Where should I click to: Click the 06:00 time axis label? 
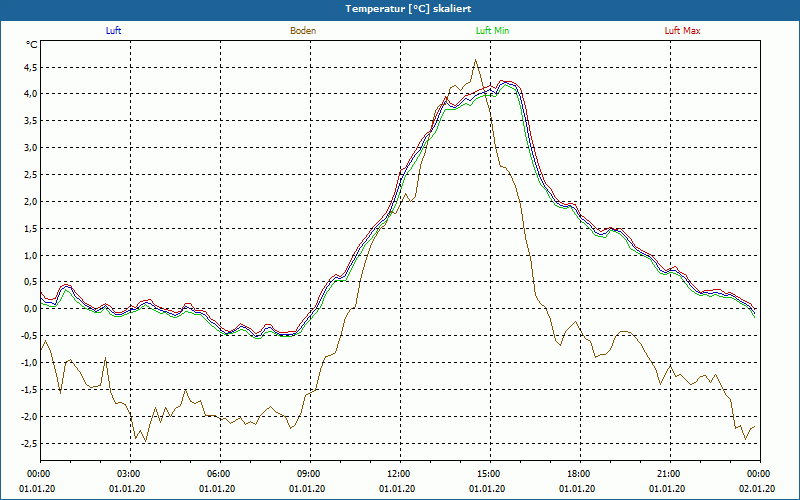[x=220, y=474]
